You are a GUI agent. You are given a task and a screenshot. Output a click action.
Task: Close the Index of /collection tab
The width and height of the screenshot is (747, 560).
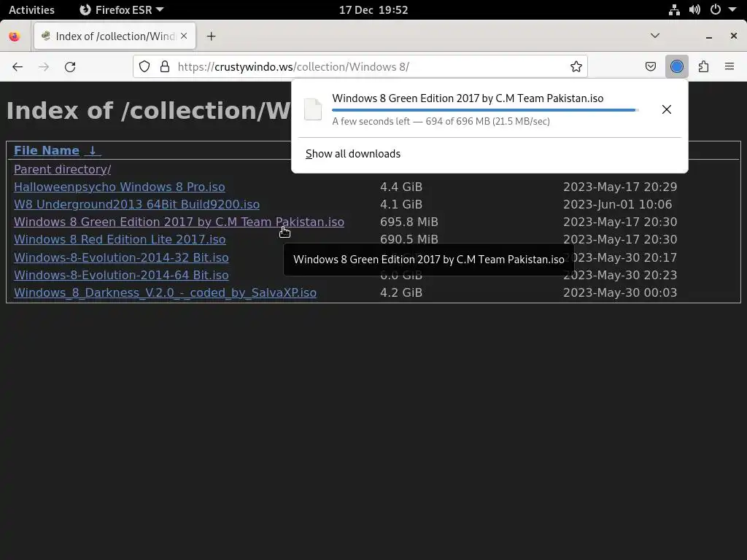[x=184, y=36]
